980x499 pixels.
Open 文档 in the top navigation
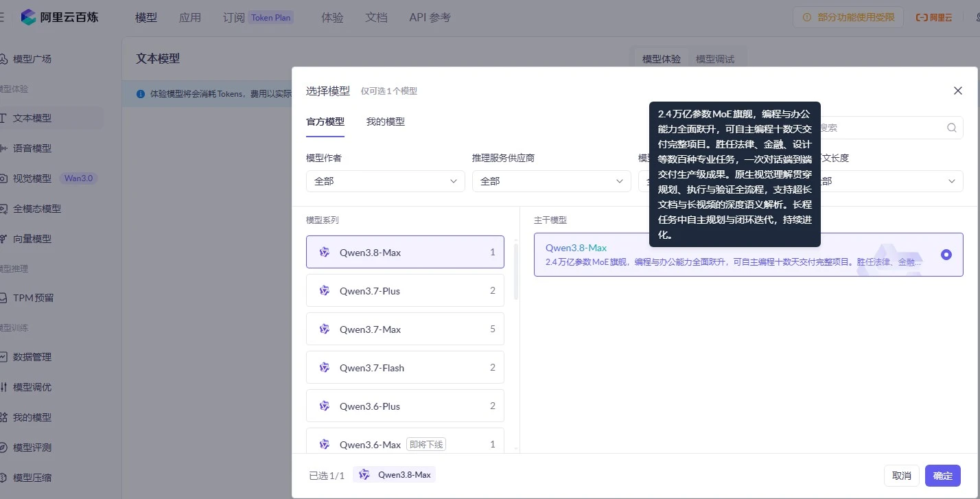click(x=376, y=18)
